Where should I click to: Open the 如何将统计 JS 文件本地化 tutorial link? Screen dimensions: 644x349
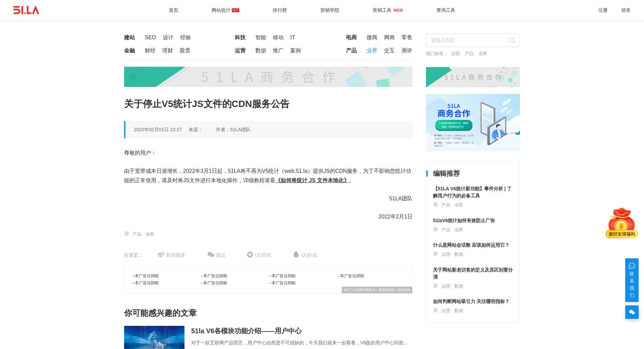point(312,181)
